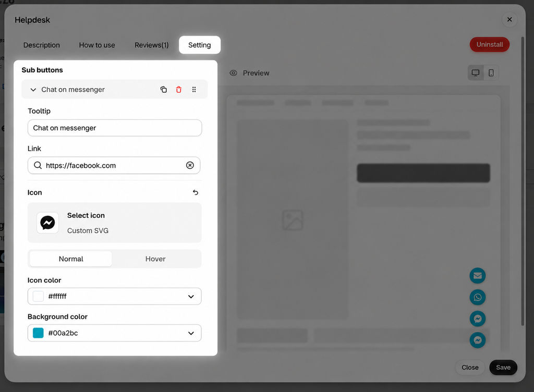Save the helpdesk settings

coord(503,367)
